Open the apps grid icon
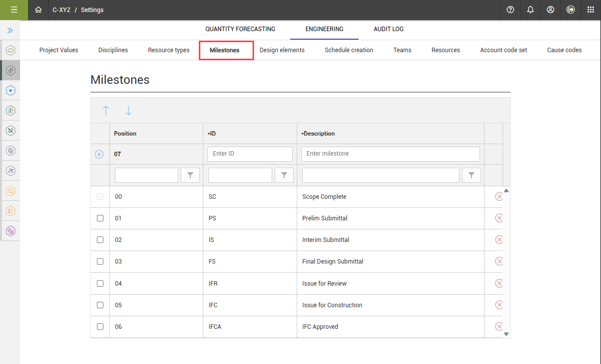The height and width of the screenshot is (364, 601). (x=590, y=10)
